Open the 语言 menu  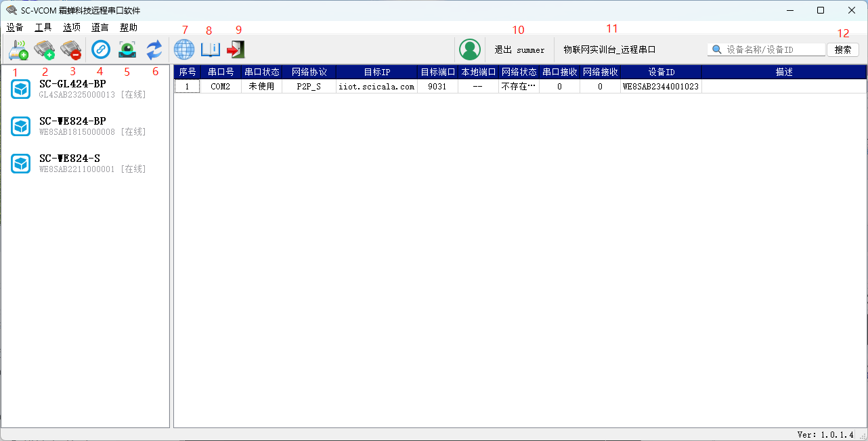pos(100,28)
